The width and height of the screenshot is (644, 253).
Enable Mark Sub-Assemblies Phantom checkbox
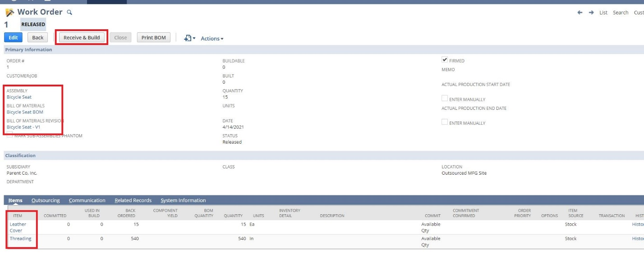(x=9, y=135)
